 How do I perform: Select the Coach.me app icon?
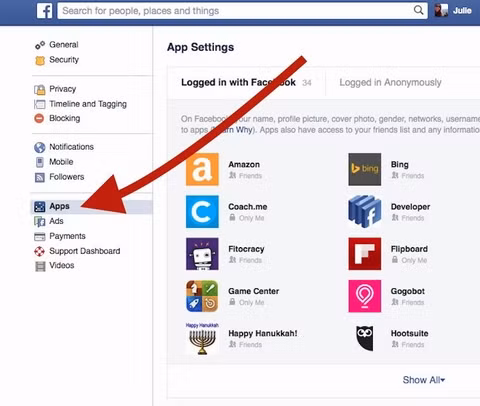[x=202, y=212]
